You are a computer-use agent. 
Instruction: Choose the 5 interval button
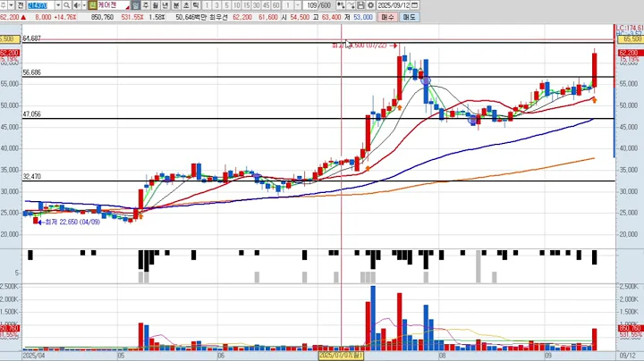tap(226, 5)
